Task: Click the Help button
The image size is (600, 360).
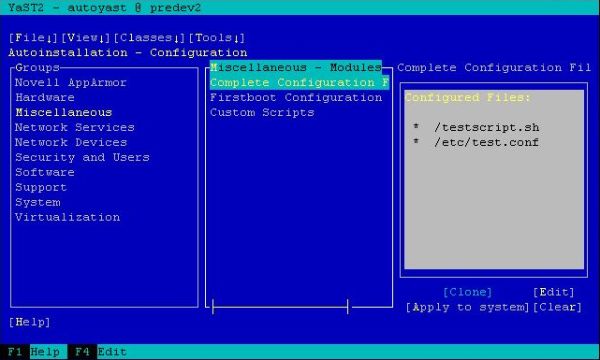Action: point(29,322)
